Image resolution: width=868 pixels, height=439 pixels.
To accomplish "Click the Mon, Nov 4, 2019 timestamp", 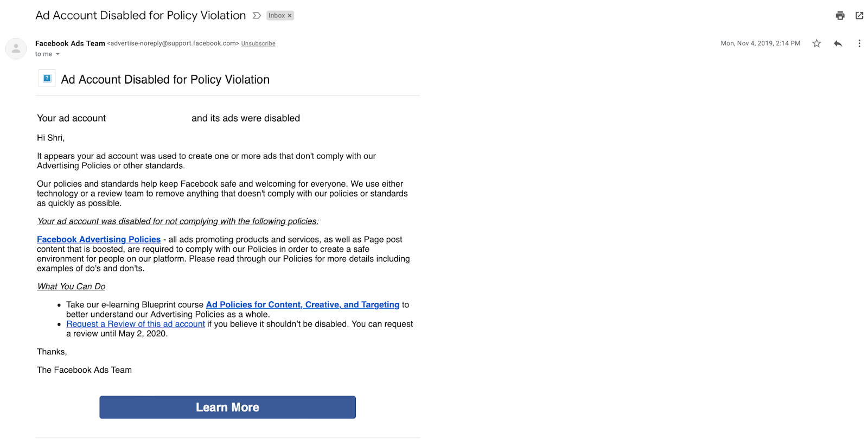I will pos(760,43).
